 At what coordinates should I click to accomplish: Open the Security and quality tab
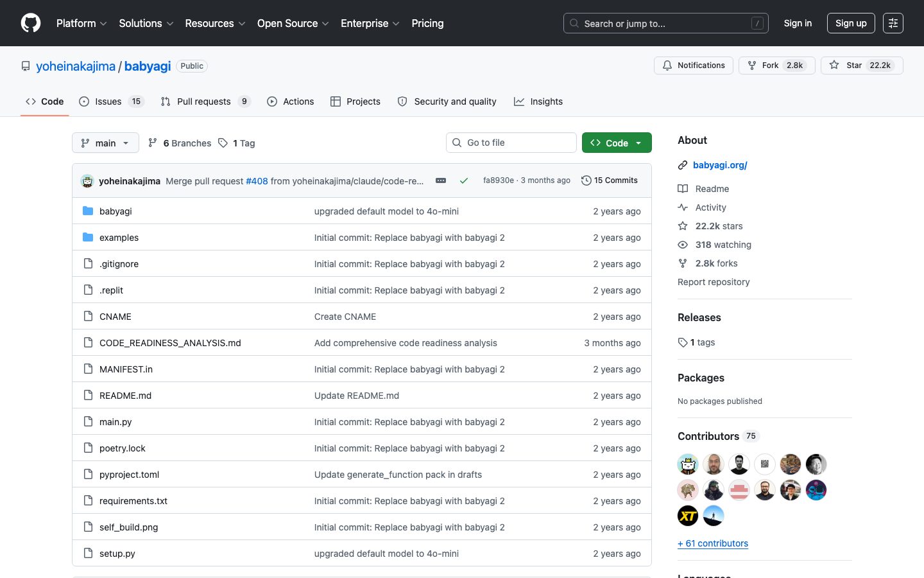(x=447, y=101)
